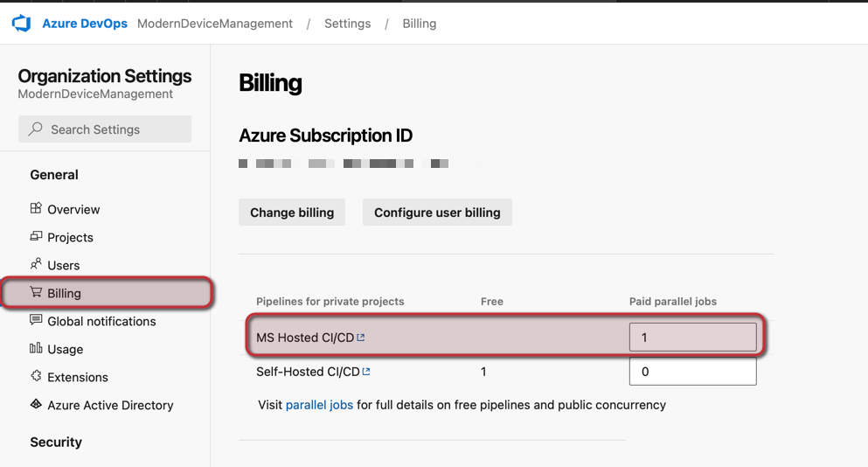Click the Users sidebar icon
Screen dimensions: 868x467
pyautogui.click(x=36, y=264)
